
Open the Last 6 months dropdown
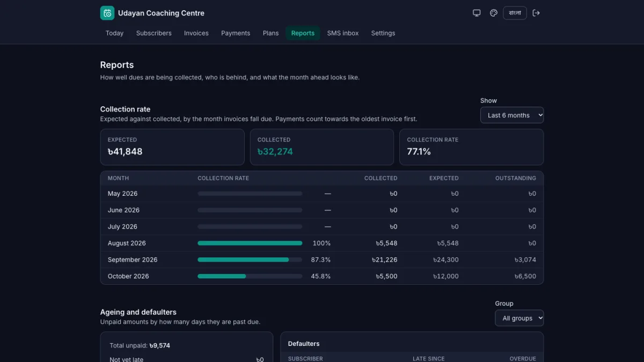512,115
